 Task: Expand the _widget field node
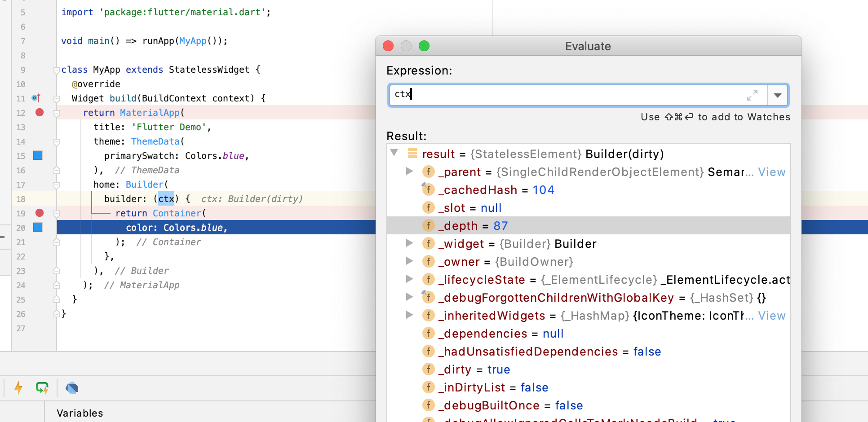click(409, 243)
